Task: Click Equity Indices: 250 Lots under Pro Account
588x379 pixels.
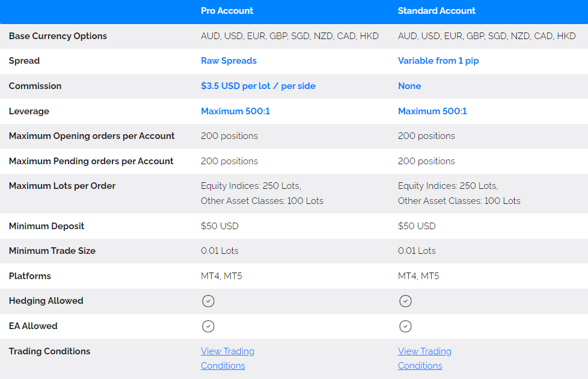Action: [251, 186]
